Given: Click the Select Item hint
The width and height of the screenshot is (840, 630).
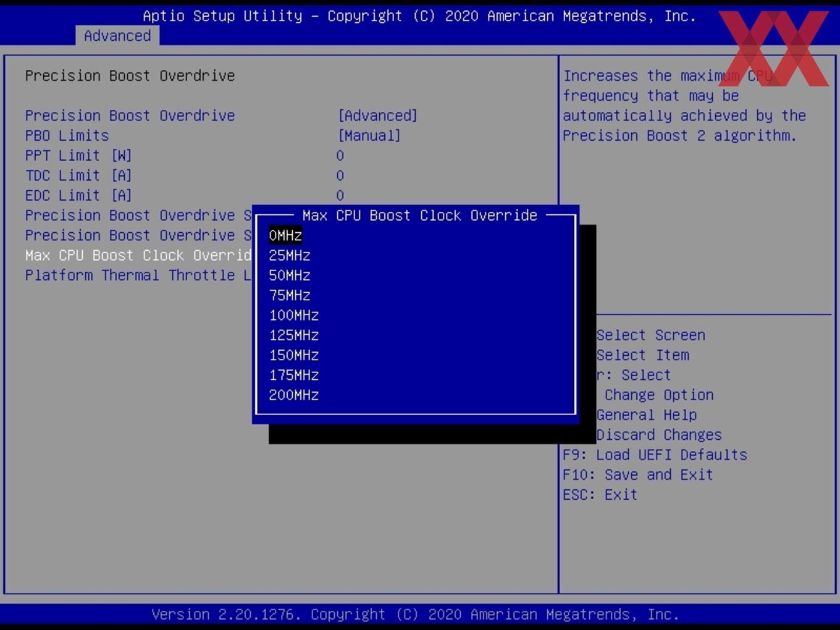Looking at the screenshot, I should tap(642, 355).
